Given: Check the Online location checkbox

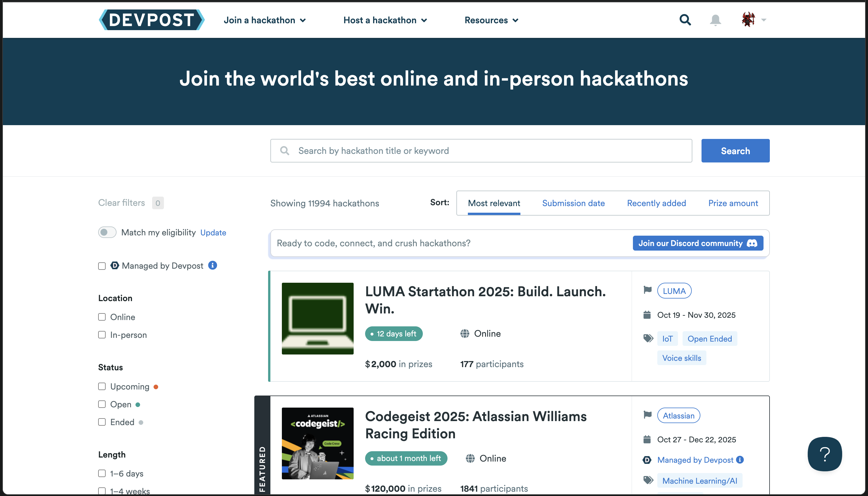Looking at the screenshot, I should click(102, 317).
